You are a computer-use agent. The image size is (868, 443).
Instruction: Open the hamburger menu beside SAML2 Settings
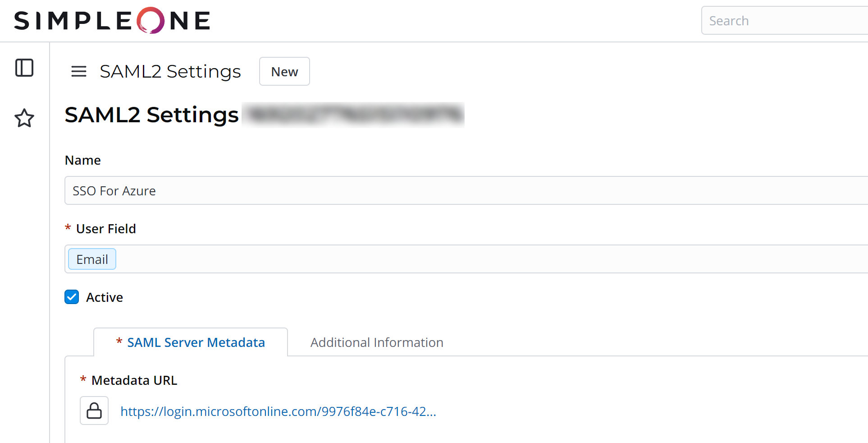pyautogui.click(x=79, y=71)
